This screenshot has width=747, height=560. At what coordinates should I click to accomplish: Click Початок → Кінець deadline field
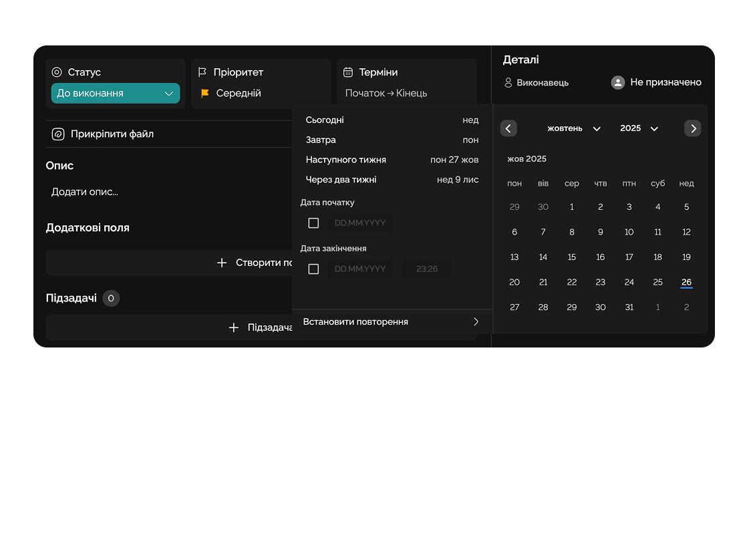[x=386, y=94]
